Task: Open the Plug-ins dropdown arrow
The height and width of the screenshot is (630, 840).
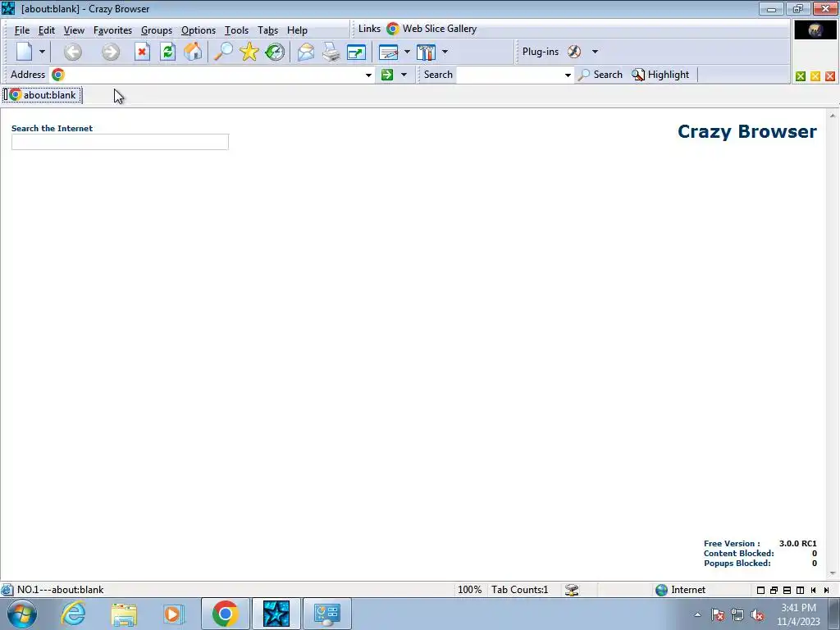Action: (595, 52)
